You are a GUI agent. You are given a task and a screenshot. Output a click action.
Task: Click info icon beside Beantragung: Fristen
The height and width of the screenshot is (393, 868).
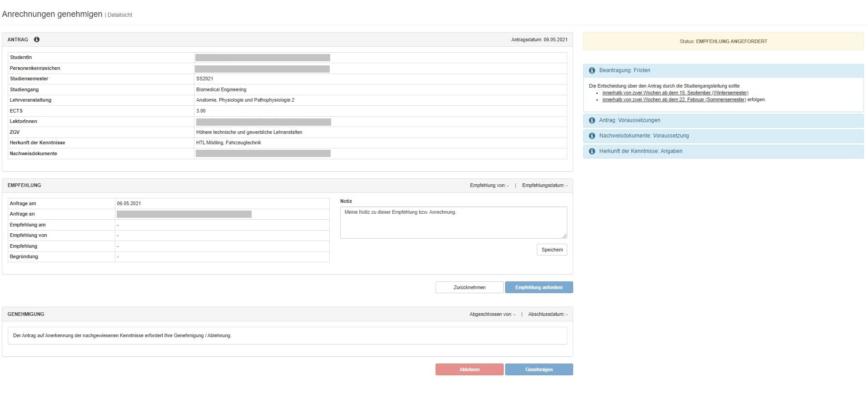(592, 70)
